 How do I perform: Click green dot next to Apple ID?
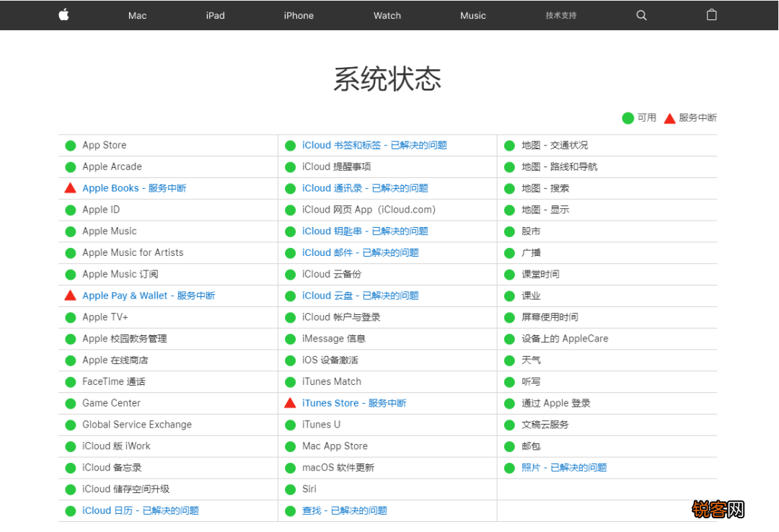click(71, 210)
